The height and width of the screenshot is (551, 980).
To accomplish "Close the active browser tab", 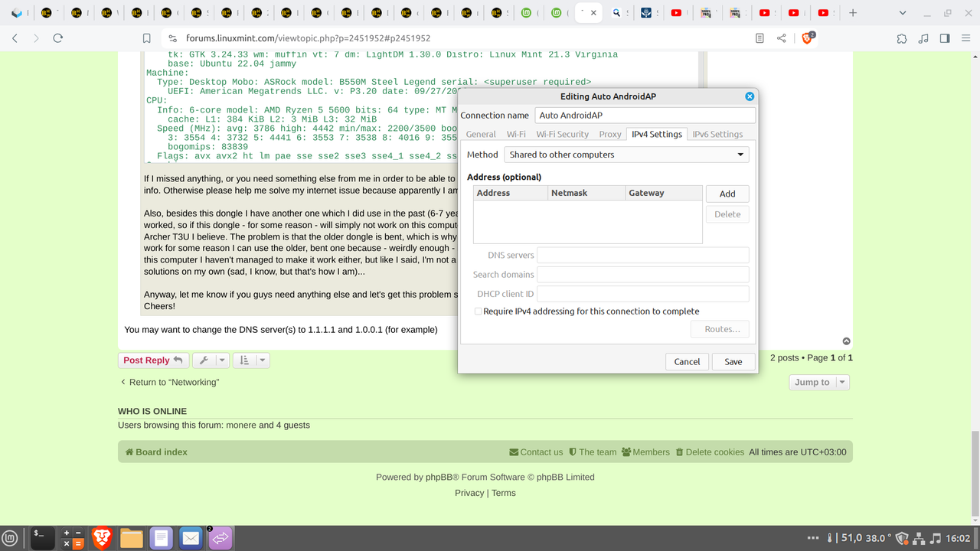I will 595,13.
